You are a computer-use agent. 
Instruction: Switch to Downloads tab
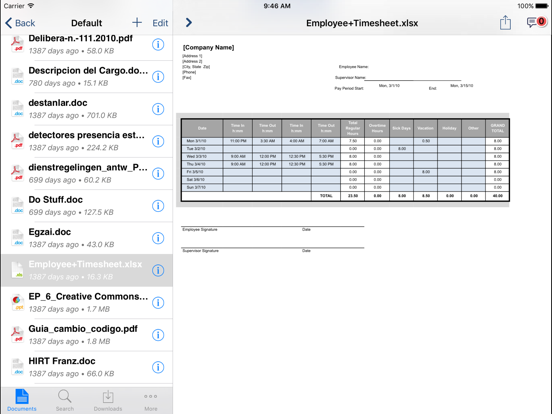click(x=108, y=400)
